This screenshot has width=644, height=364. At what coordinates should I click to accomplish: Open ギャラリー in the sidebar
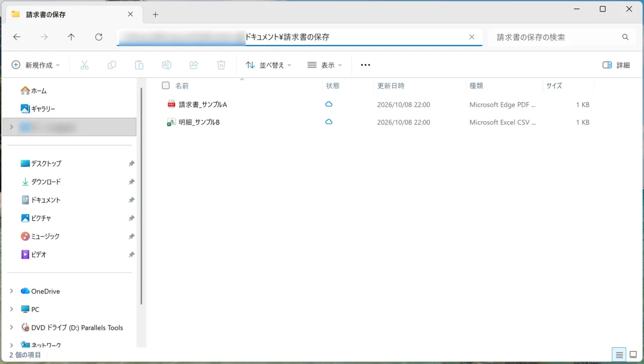pyautogui.click(x=38, y=109)
